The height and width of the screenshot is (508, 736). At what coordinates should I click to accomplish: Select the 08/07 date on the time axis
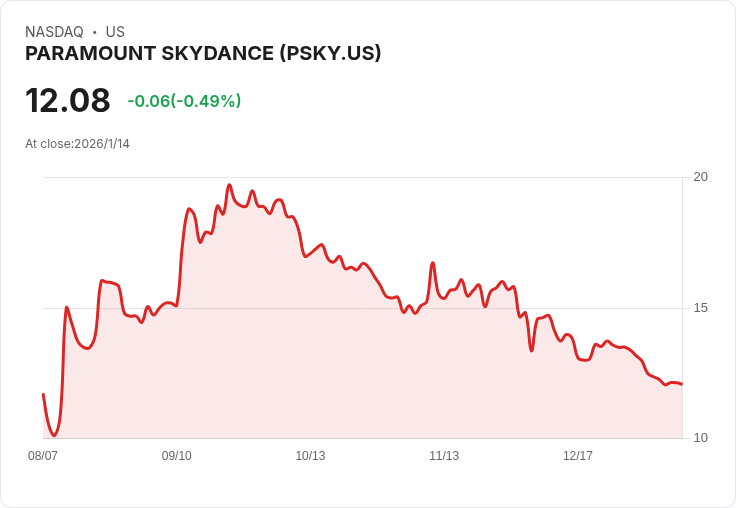pos(43,456)
